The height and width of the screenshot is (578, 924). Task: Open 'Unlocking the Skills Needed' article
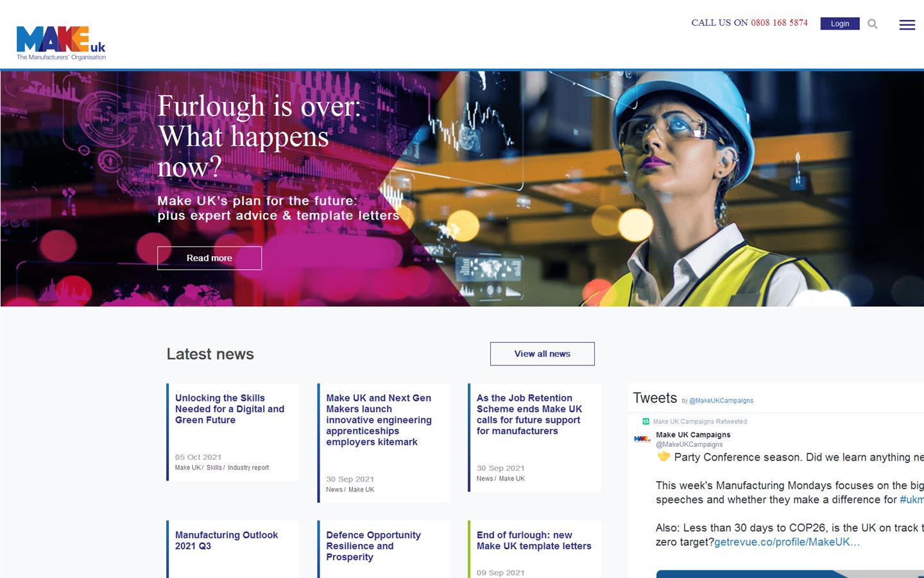click(230, 408)
